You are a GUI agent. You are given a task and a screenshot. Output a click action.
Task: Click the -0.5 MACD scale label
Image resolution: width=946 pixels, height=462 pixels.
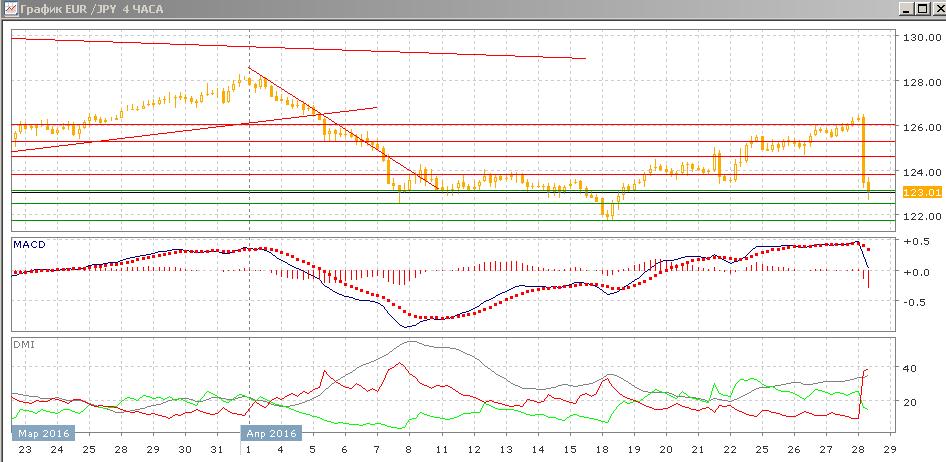916,303
